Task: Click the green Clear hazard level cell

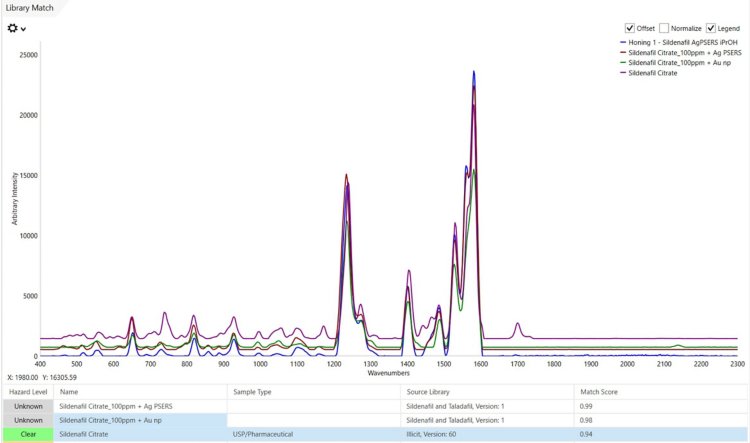Action: tap(28, 434)
